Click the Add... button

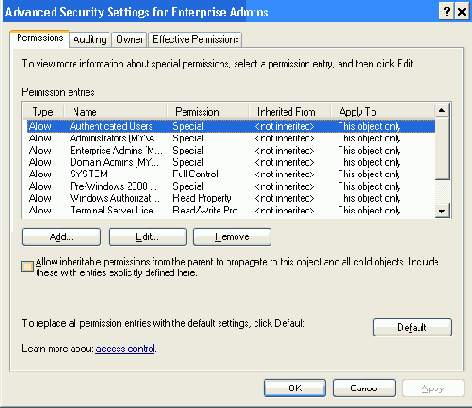coord(61,237)
